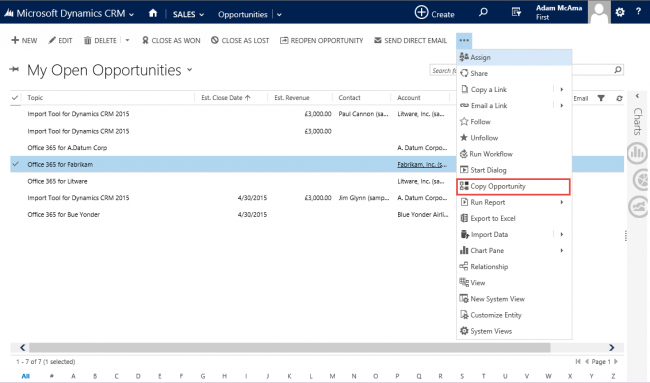This screenshot has width=650, height=383.
Task: Go to next page arrow
Action: [616, 361]
